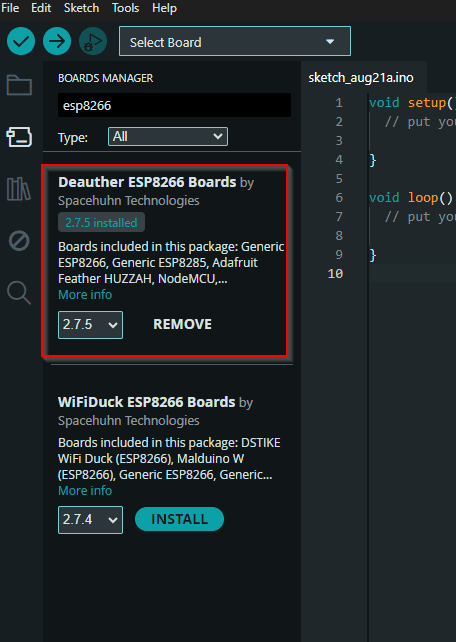Open the Sketch menu

click(81, 8)
